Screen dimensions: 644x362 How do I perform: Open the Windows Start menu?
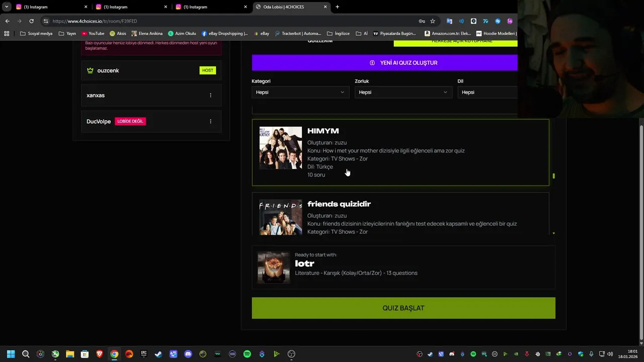[11, 354]
